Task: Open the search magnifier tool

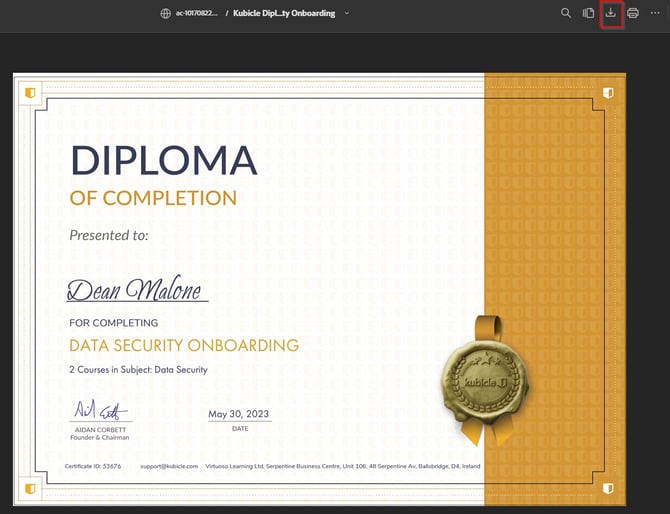Action: point(566,13)
